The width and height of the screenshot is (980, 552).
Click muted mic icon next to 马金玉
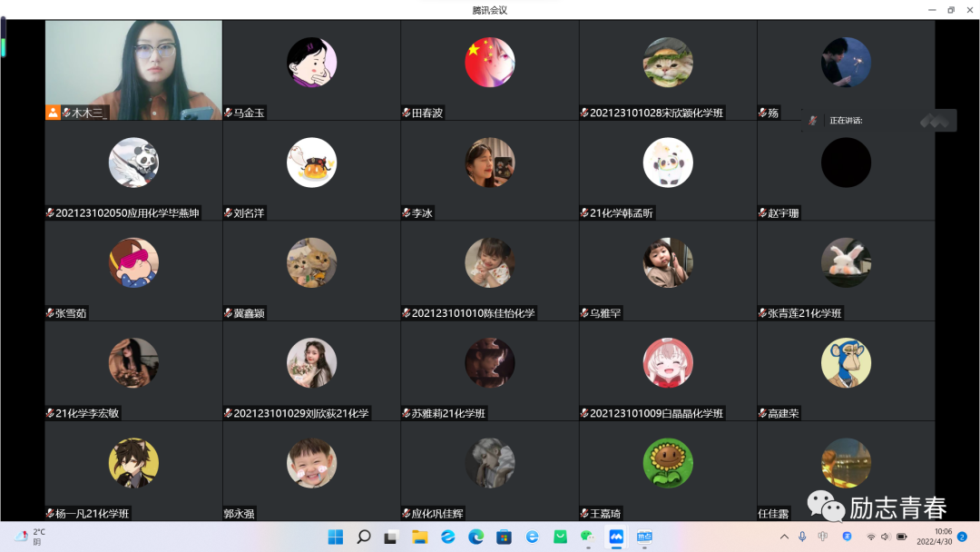(x=229, y=113)
